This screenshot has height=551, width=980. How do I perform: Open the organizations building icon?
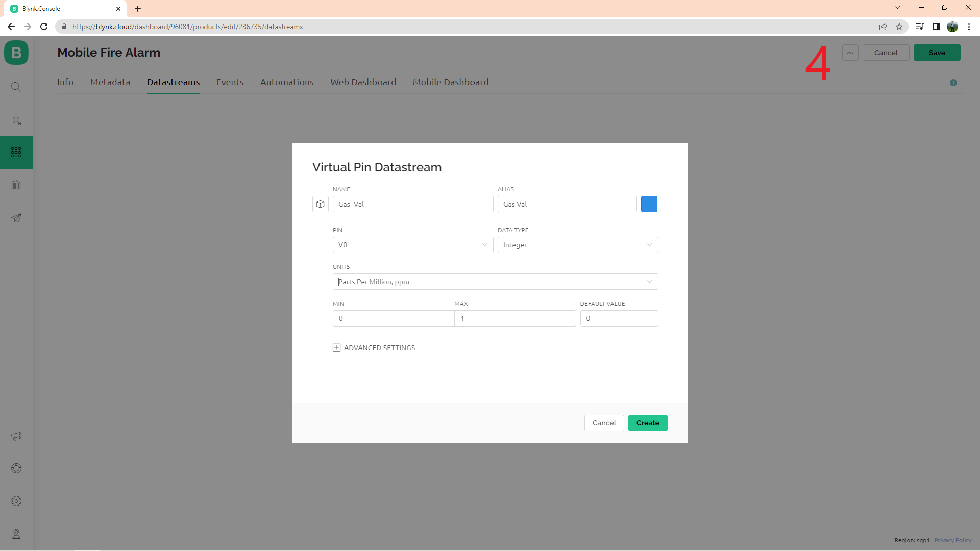(x=16, y=185)
